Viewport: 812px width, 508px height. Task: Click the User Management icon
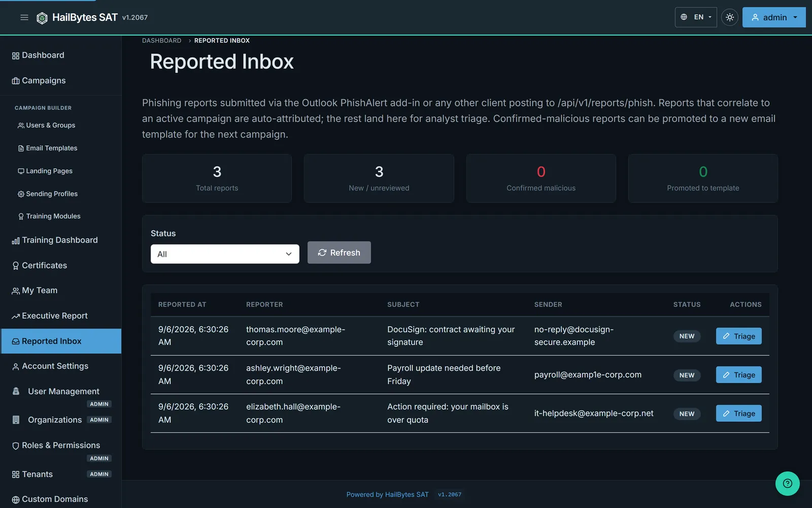[16, 391]
